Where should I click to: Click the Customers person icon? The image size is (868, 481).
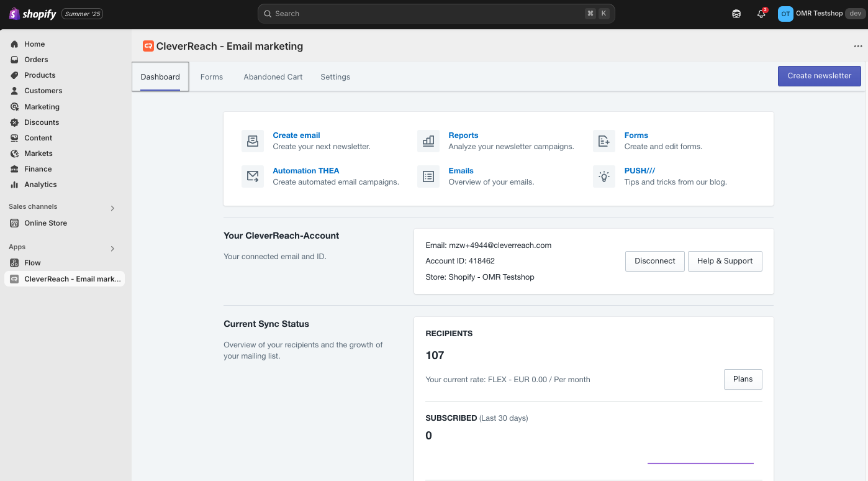(14, 91)
